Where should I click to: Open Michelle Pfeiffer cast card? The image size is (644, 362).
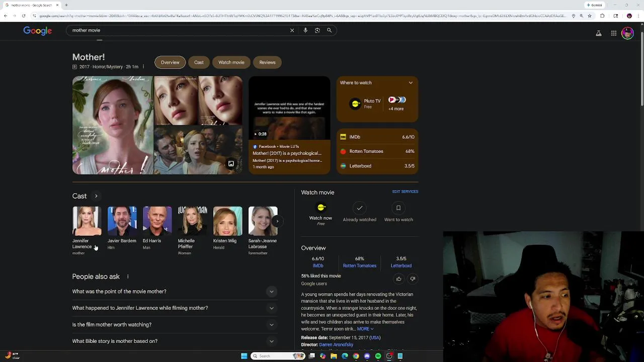[x=192, y=231]
